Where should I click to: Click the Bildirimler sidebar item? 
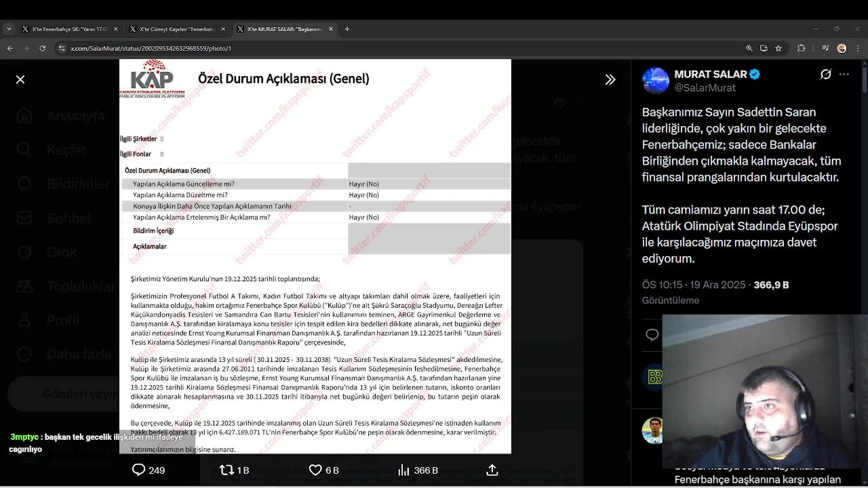click(63, 184)
